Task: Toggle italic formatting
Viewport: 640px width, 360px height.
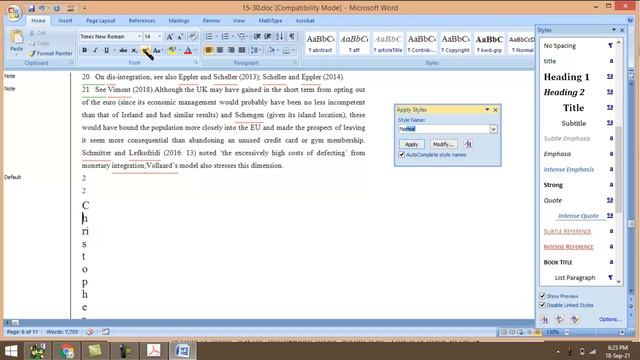Action: coord(95,50)
